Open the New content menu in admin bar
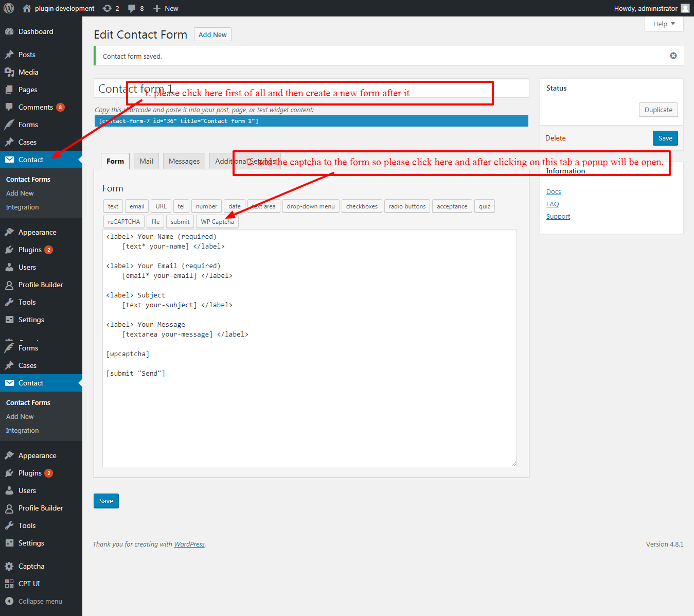This screenshot has height=616, width=694. click(166, 8)
